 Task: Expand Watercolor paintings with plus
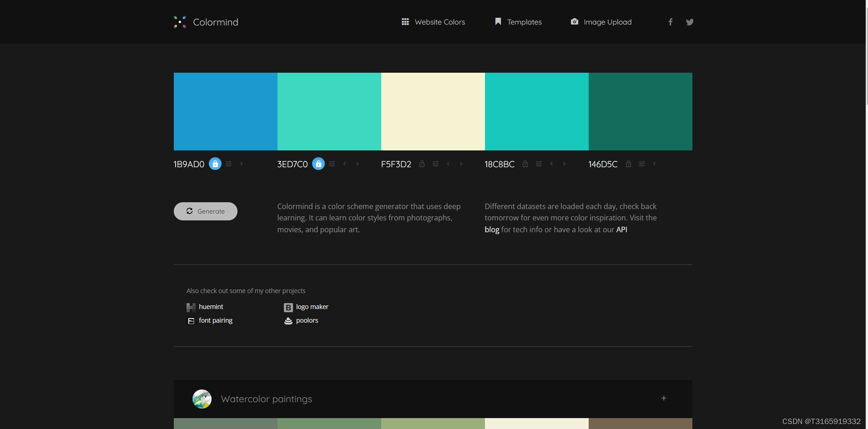[x=664, y=398]
